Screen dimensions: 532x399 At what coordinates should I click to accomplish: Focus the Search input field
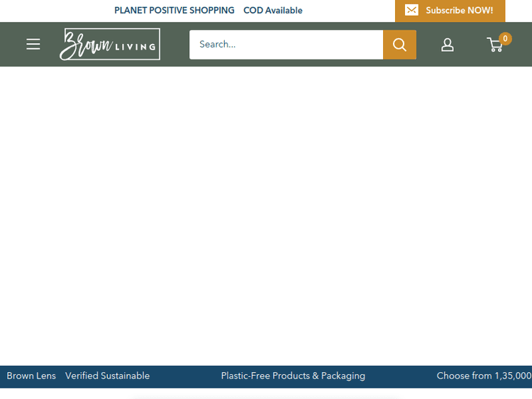(287, 45)
